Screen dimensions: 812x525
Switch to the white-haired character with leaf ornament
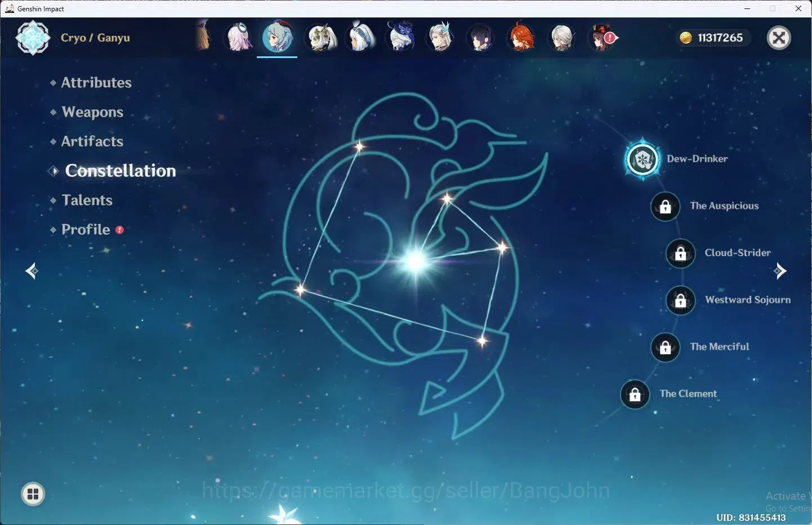[x=321, y=37]
